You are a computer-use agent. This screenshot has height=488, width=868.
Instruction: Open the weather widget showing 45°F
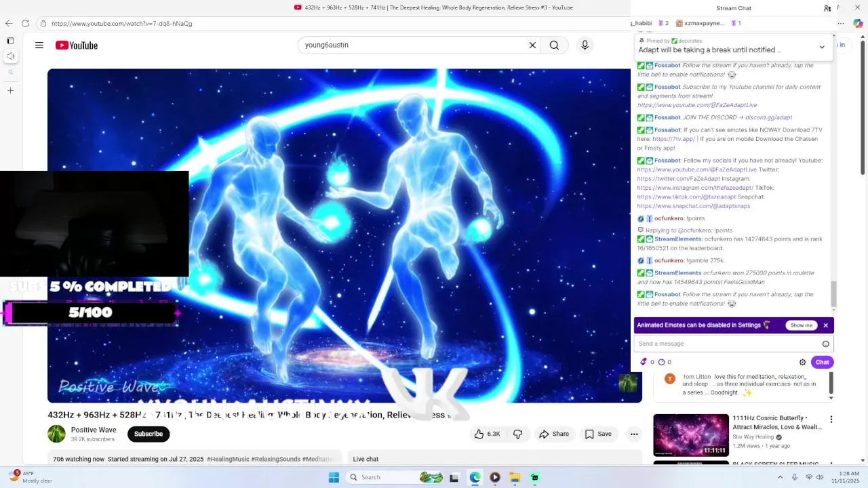(30, 477)
